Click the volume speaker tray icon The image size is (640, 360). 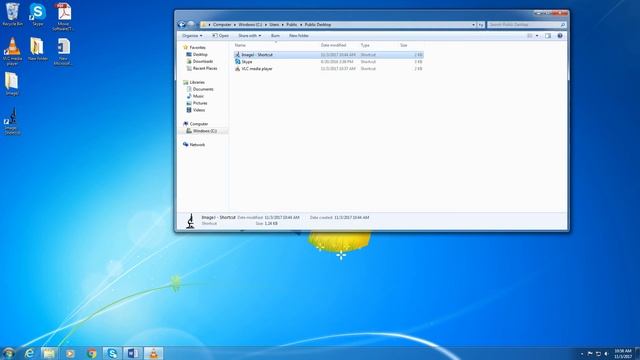coord(606,353)
